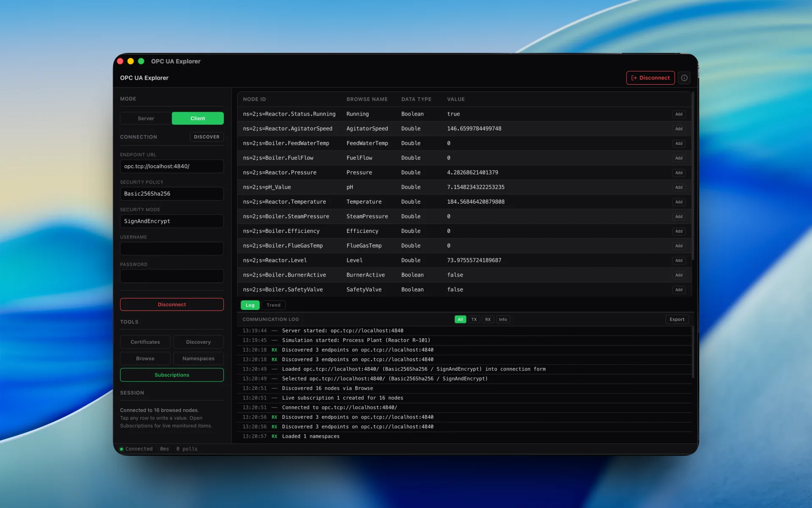Click the '0 polls' status entry

pyautogui.click(x=187, y=449)
